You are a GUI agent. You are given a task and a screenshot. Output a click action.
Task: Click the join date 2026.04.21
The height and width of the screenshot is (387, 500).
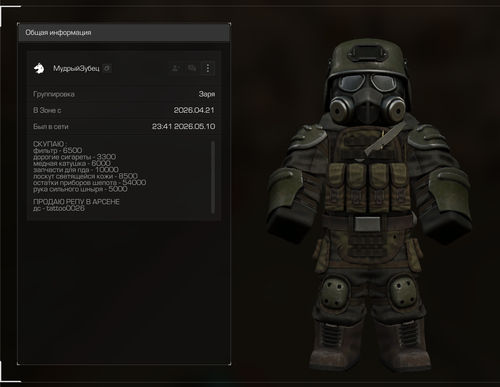pos(194,110)
